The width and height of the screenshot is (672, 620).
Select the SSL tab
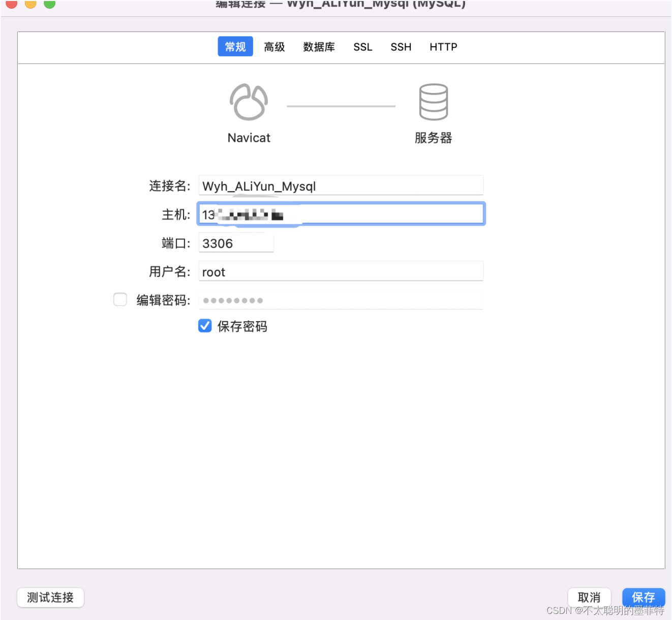click(363, 47)
